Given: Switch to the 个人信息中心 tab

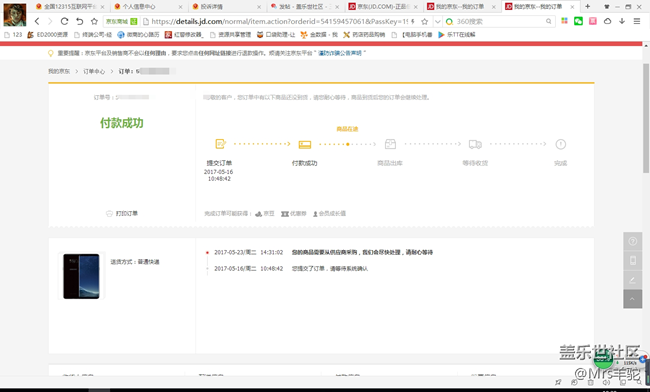Looking at the screenshot, I should [x=147, y=7].
